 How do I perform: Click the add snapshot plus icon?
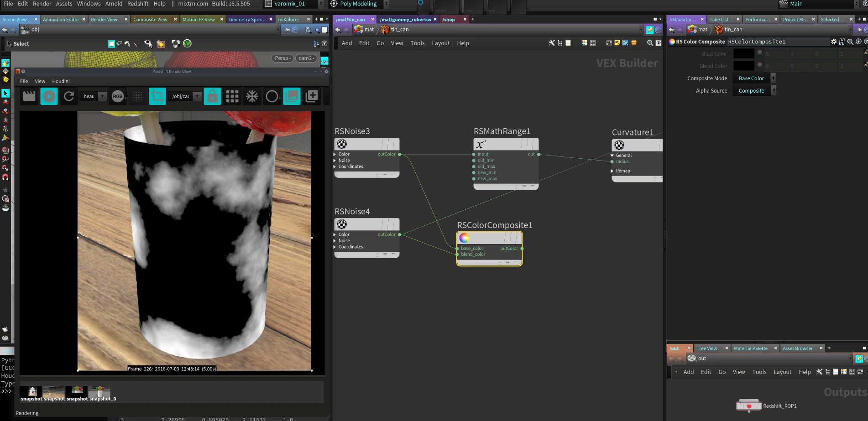pos(312,96)
